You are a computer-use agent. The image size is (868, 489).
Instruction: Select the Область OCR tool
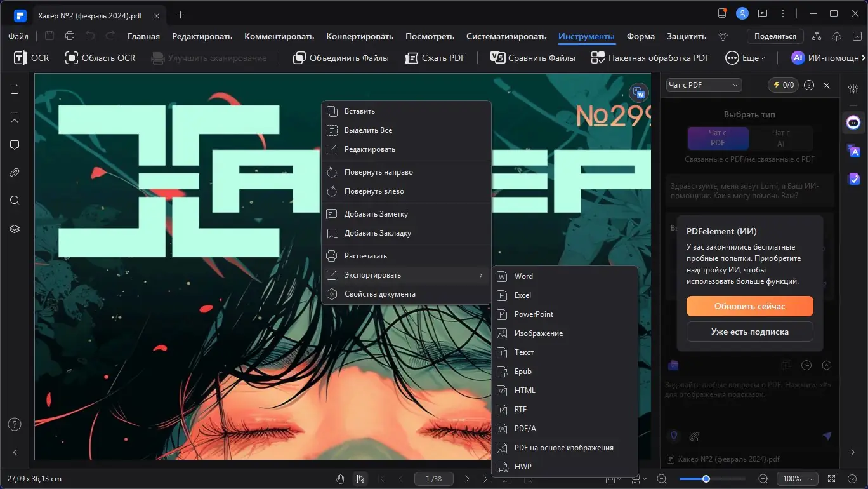click(x=100, y=58)
